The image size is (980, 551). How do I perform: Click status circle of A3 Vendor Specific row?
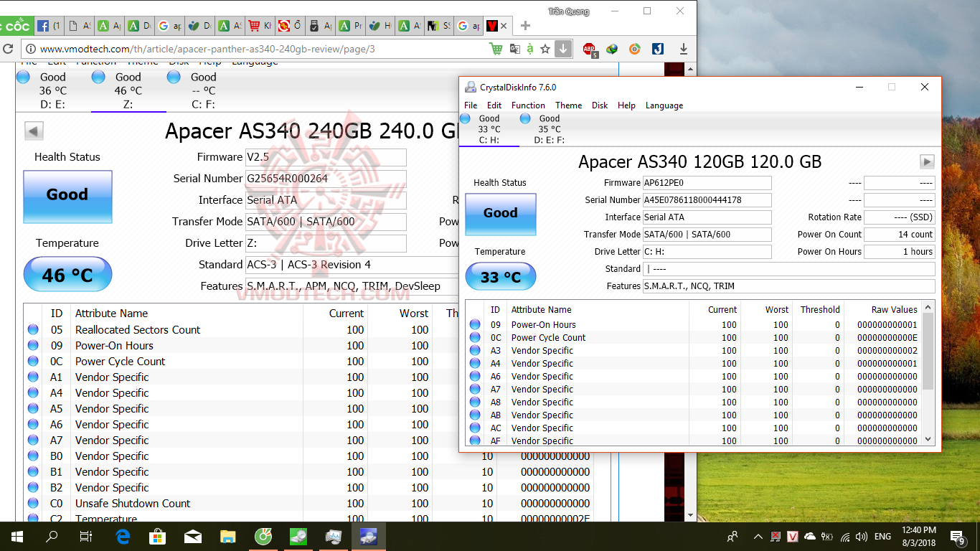(474, 351)
